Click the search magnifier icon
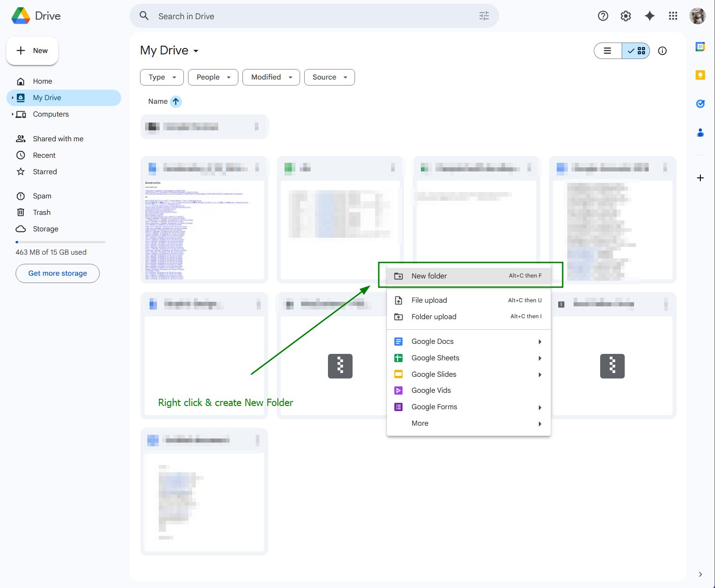The height and width of the screenshot is (588, 715). [x=144, y=16]
